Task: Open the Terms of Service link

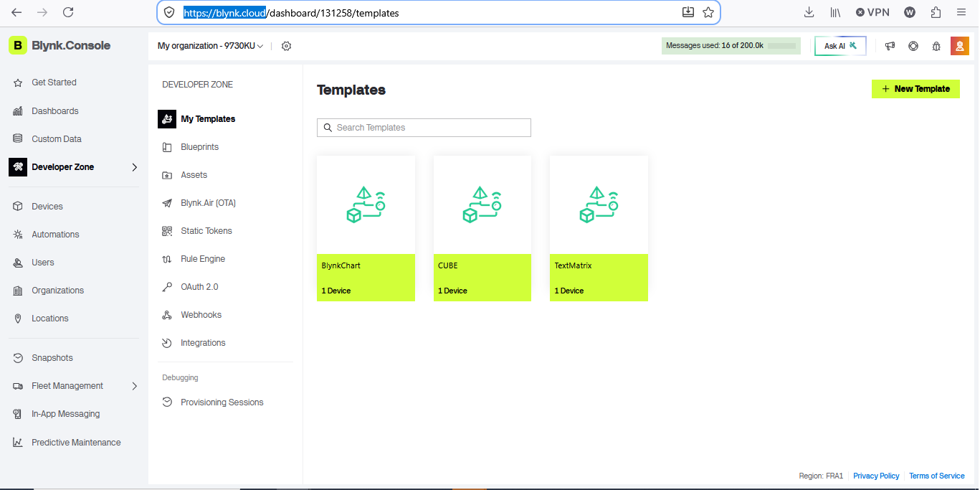Action: click(937, 476)
